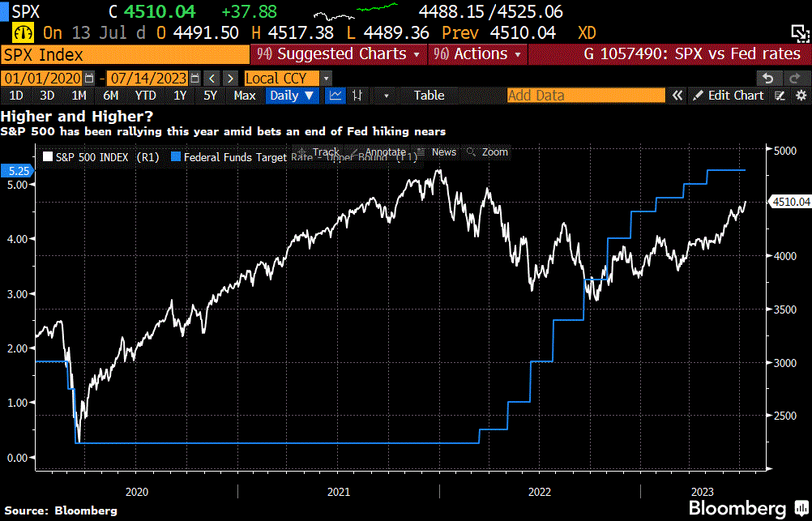Select the YTD time range

(x=146, y=96)
